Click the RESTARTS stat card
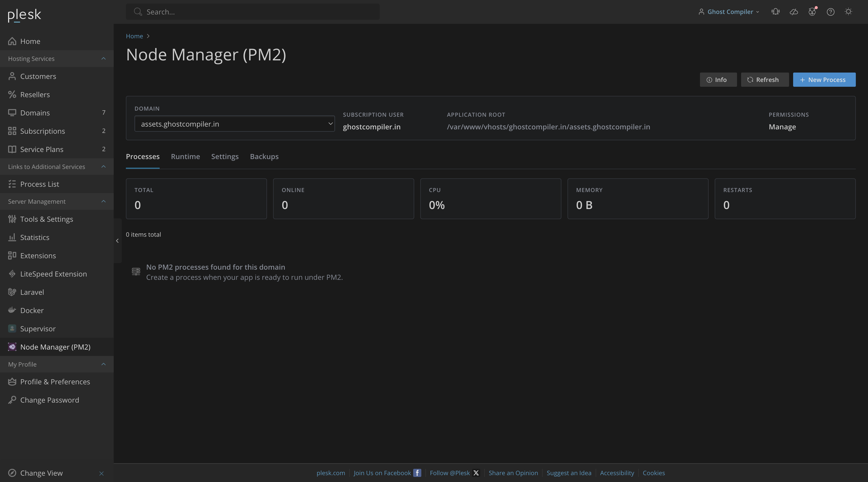Viewport: 868px width, 482px height. 785,199
